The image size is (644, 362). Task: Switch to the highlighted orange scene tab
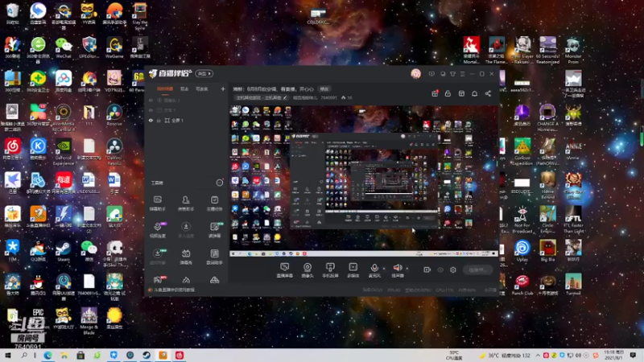click(x=165, y=89)
